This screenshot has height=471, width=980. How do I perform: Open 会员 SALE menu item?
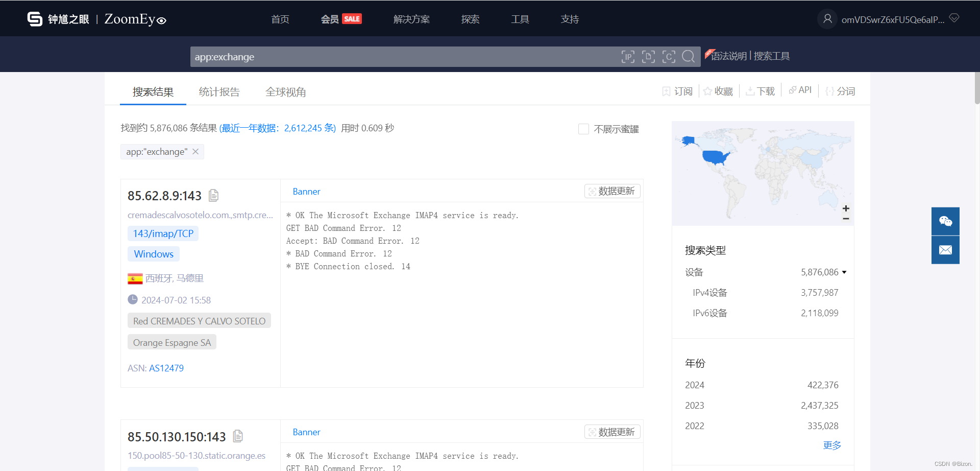pos(341,19)
